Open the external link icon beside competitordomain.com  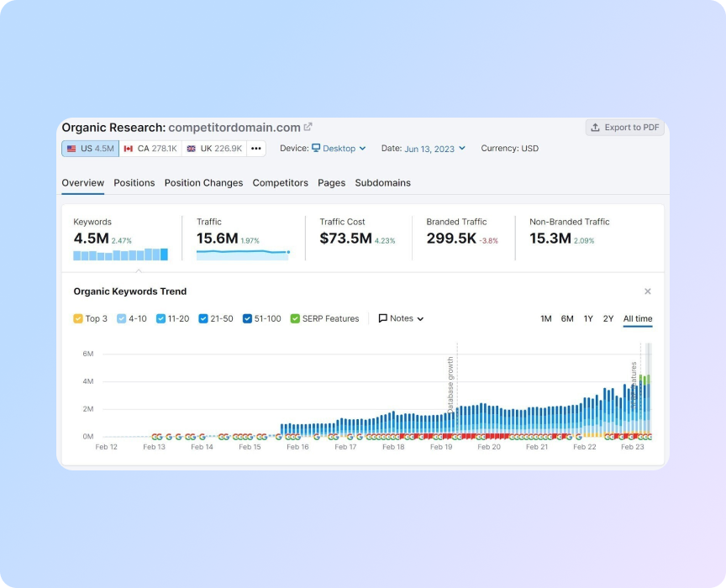[308, 127]
